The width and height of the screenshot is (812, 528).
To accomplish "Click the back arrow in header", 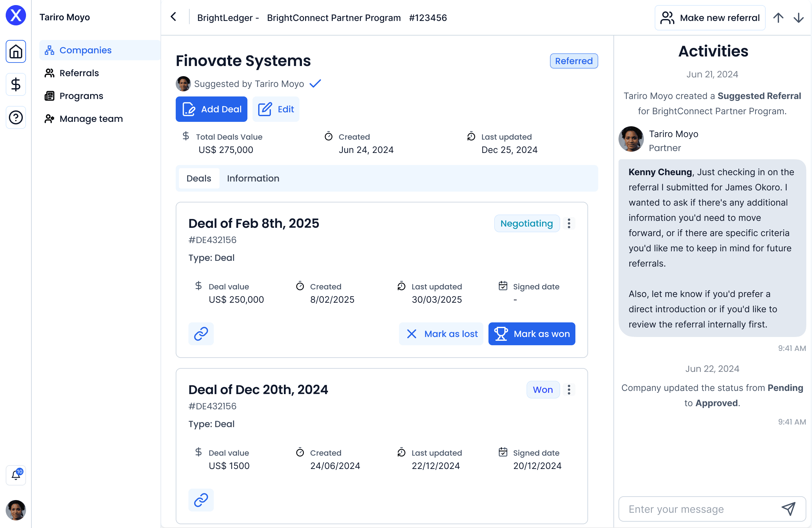I will click(x=174, y=17).
